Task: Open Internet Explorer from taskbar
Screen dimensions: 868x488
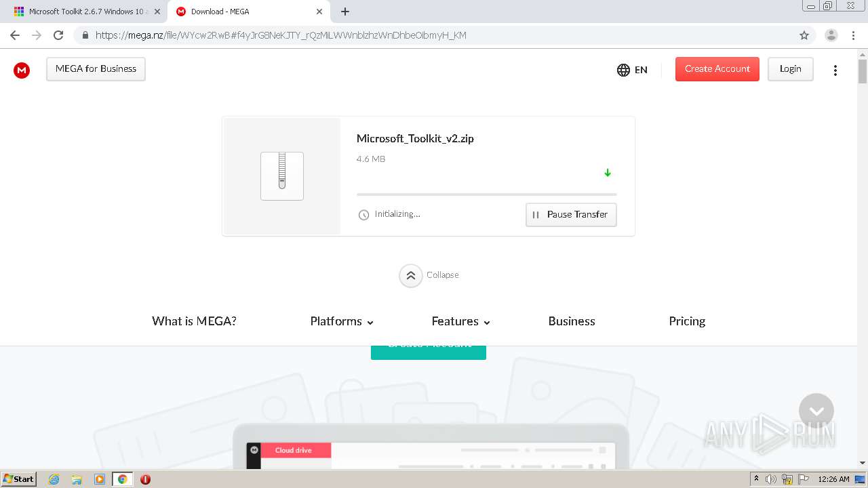Action: click(x=54, y=479)
